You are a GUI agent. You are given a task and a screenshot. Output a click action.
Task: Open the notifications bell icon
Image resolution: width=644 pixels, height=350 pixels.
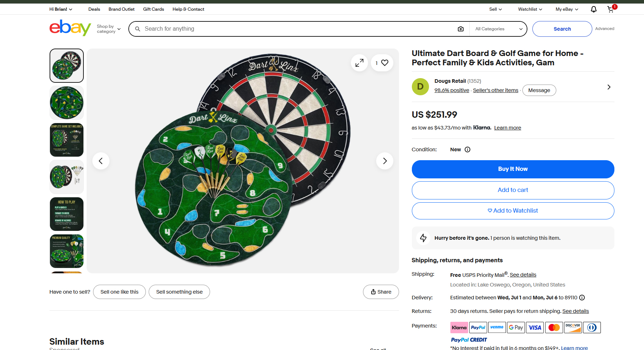593,9
